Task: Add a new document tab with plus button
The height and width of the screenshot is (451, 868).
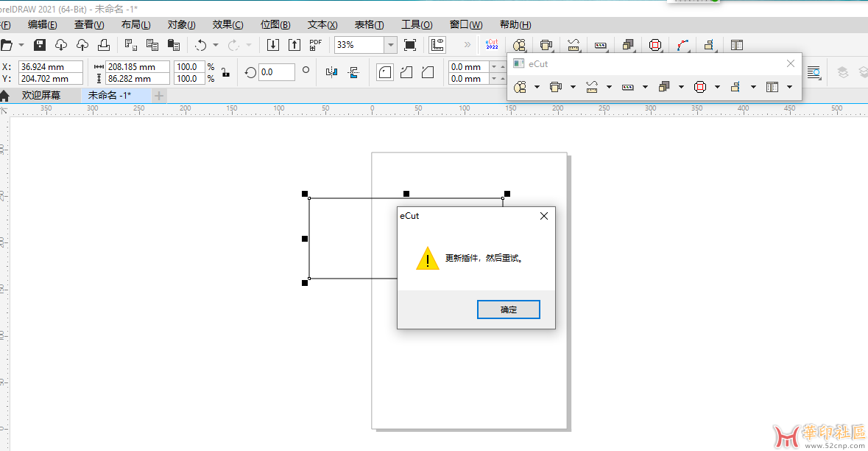Action: pyautogui.click(x=159, y=96)
